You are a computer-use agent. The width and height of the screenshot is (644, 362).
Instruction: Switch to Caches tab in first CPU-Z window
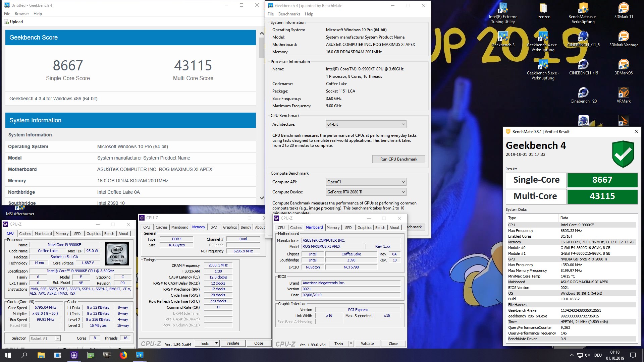click(25, 234)
